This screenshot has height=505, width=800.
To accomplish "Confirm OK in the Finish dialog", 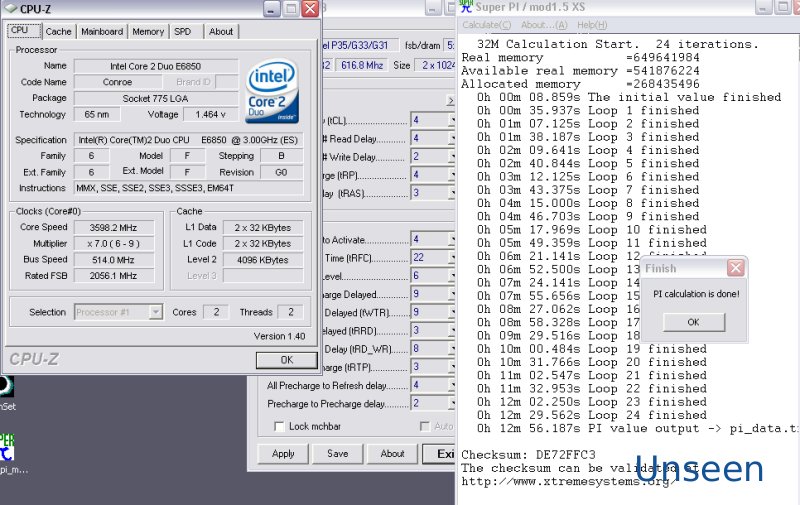I will coord(693,322).
